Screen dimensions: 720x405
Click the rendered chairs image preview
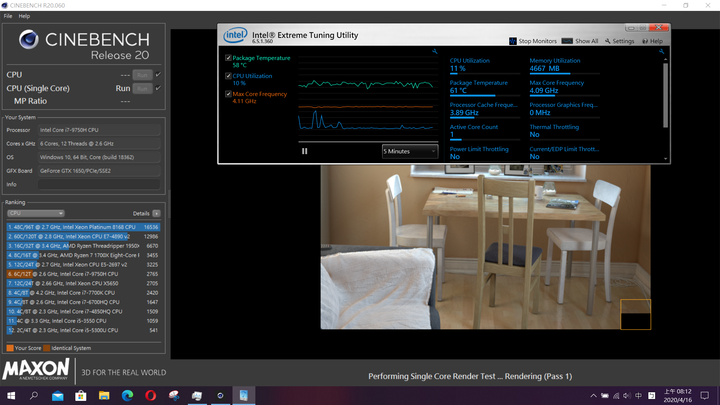[485, 247]
